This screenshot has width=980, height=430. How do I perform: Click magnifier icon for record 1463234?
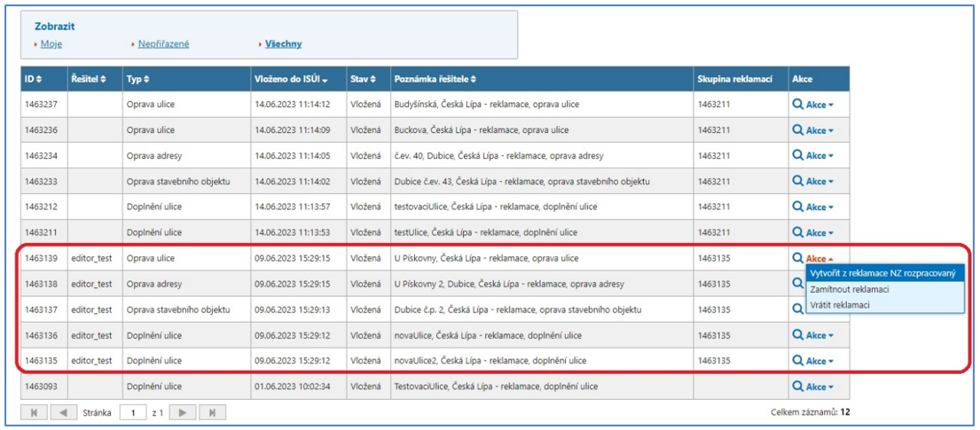pos(797,156)
